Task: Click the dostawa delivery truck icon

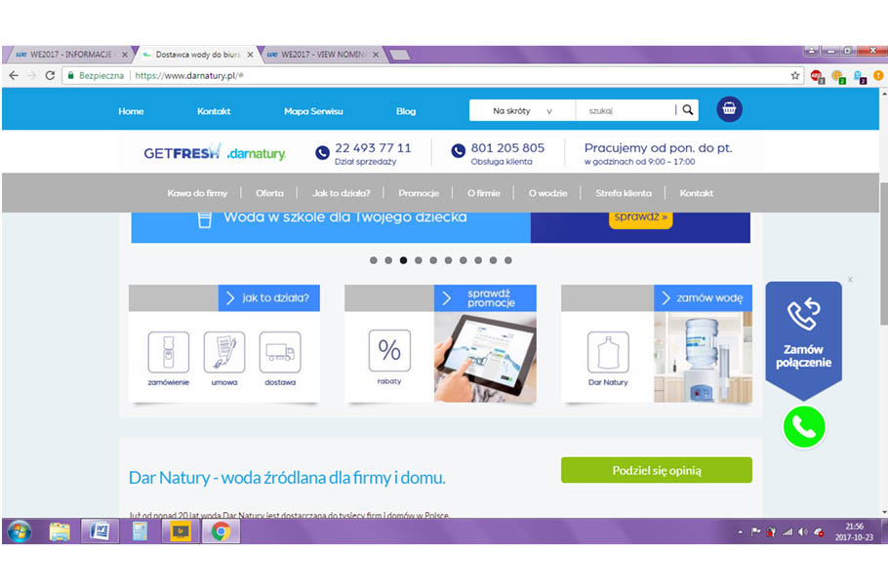Action: (x=280, y=352)
